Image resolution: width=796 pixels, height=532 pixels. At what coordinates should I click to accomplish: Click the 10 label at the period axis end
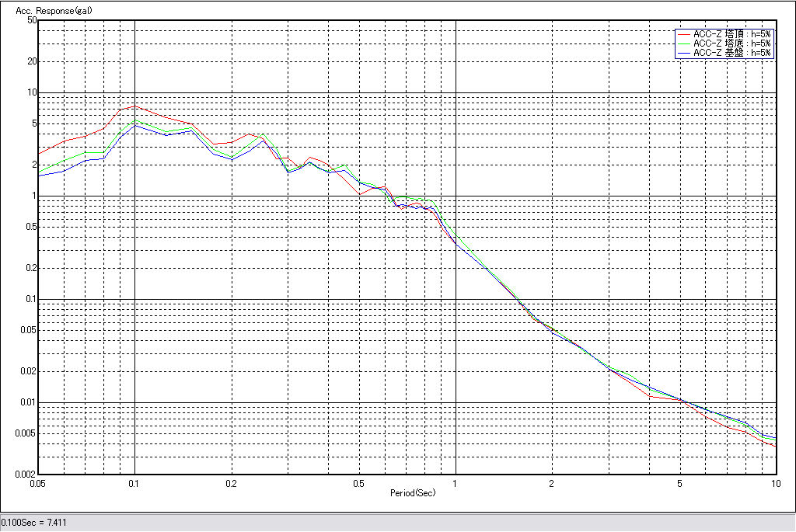[x=775, y=483]
